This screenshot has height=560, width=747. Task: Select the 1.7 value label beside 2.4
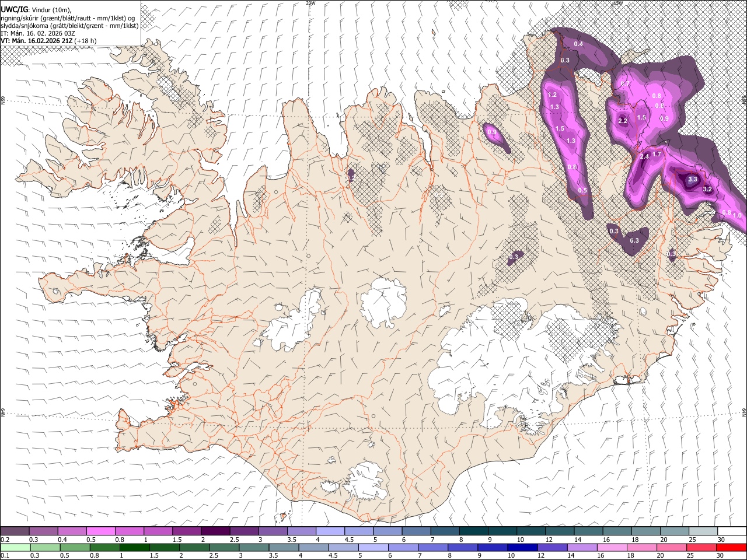(x=657, y=155)
